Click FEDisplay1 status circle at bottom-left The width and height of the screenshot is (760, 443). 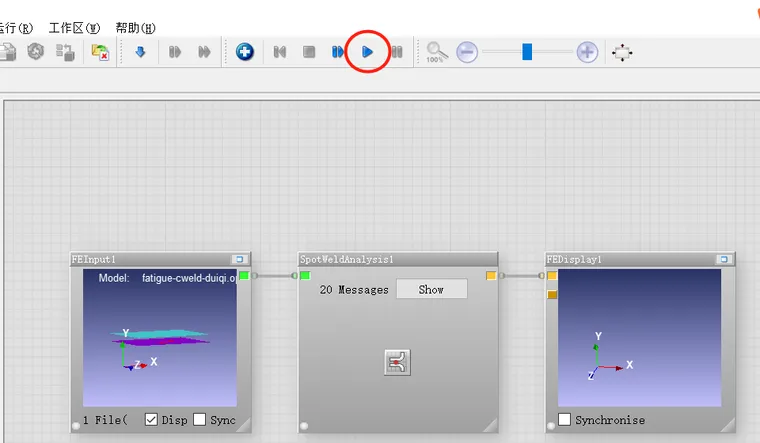point(551,426)
